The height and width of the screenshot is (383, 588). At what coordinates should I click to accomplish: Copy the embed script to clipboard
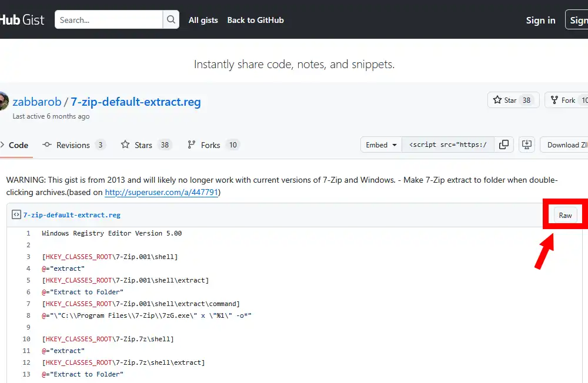tap(504, 145)
